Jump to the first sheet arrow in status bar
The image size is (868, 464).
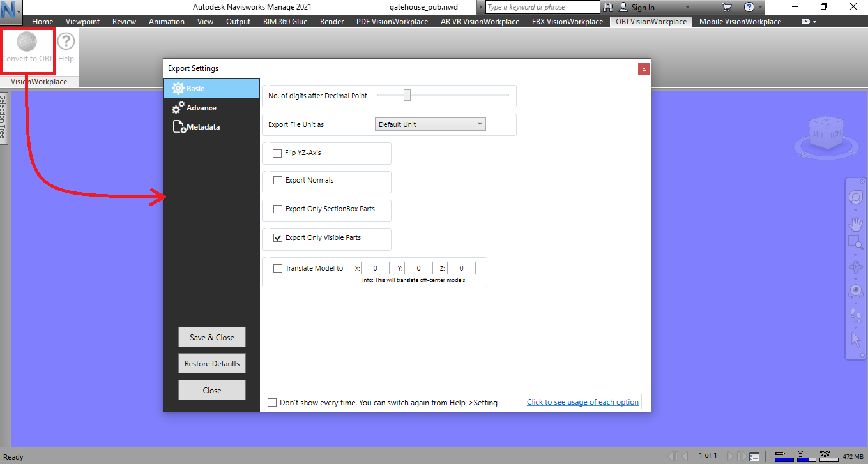[673, 456]
